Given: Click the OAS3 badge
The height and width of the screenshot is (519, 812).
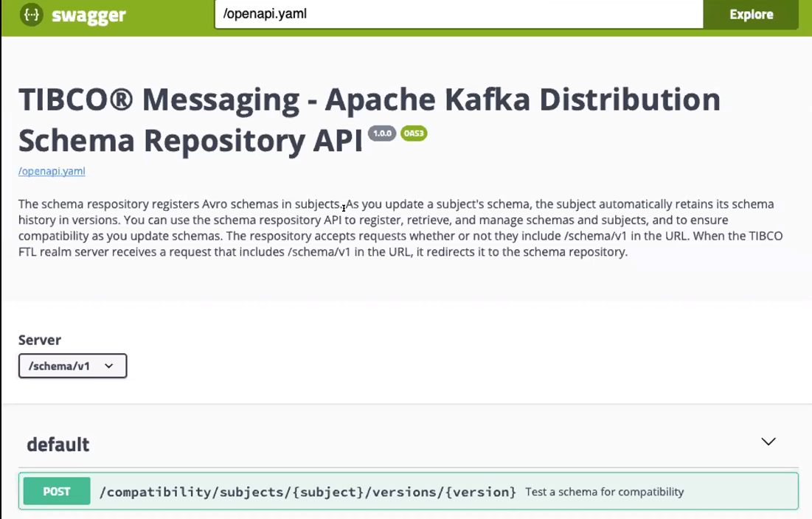Looking at the screenshot, I should click(414, 133).
